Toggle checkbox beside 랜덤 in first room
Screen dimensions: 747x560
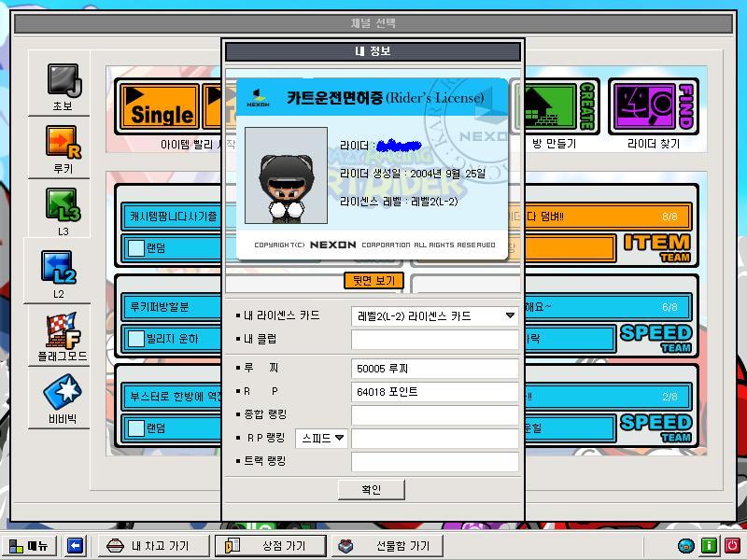pyautogui.click(x=135, y=248)
